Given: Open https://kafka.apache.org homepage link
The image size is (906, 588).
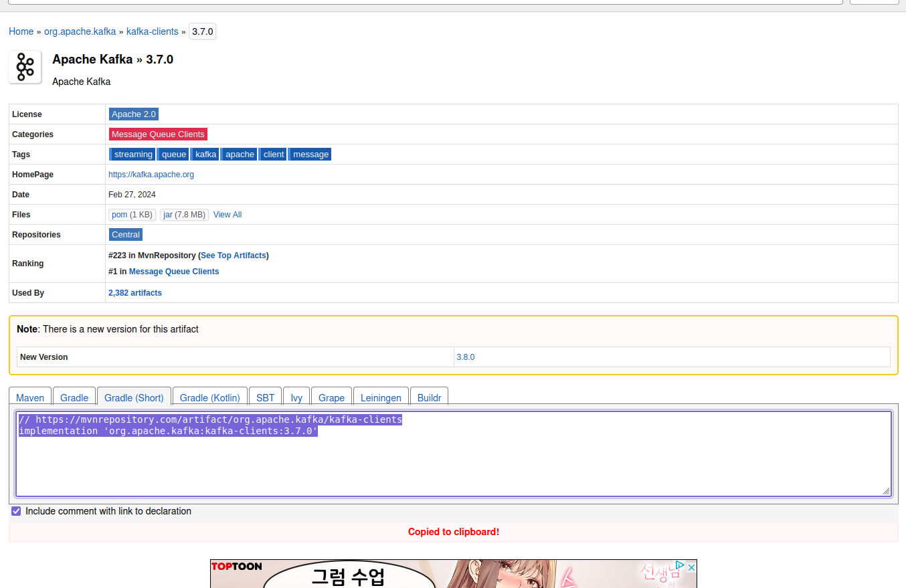Looking at the screenshot, I should pyautogui.click(x=151, y=175).
